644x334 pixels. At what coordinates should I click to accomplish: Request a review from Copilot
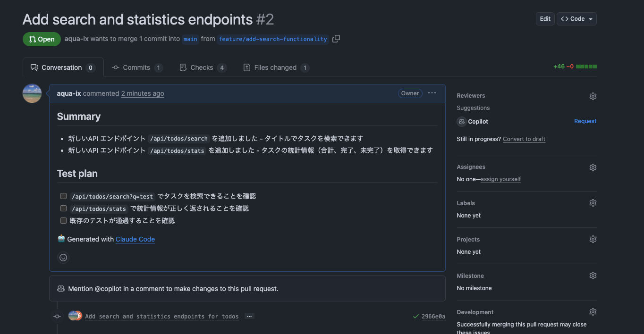(x=585, y=121)
